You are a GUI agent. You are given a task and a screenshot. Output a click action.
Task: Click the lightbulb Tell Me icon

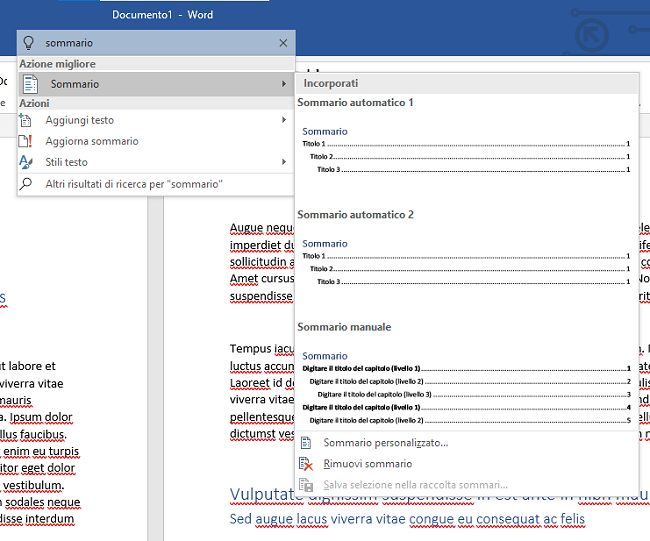point(28,43)
